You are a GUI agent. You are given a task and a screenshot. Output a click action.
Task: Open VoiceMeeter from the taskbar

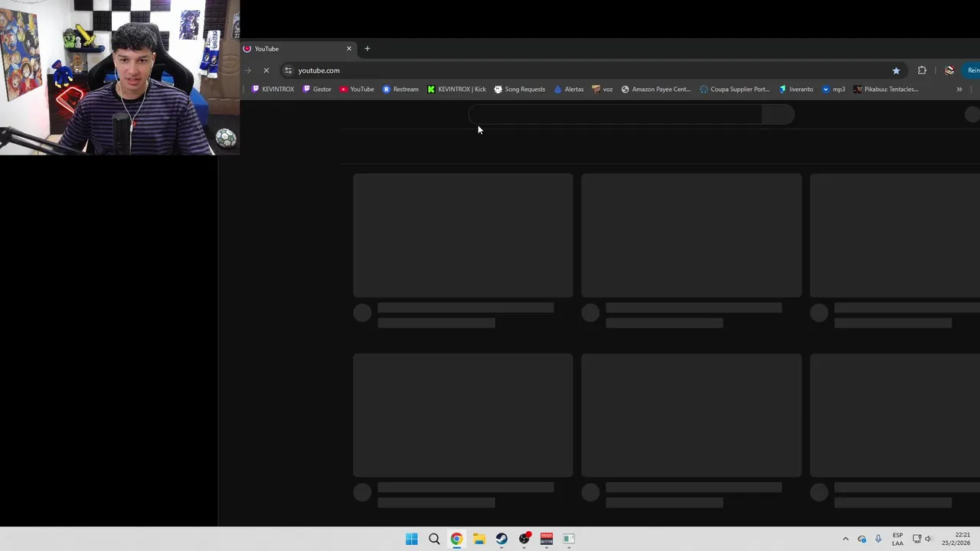coord(547,539)
